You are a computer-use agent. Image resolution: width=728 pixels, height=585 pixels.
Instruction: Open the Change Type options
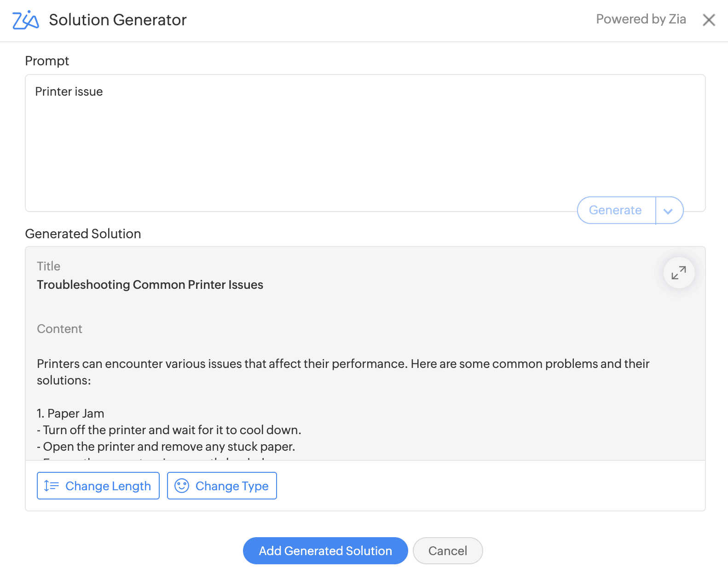click(x=222, y=486)
